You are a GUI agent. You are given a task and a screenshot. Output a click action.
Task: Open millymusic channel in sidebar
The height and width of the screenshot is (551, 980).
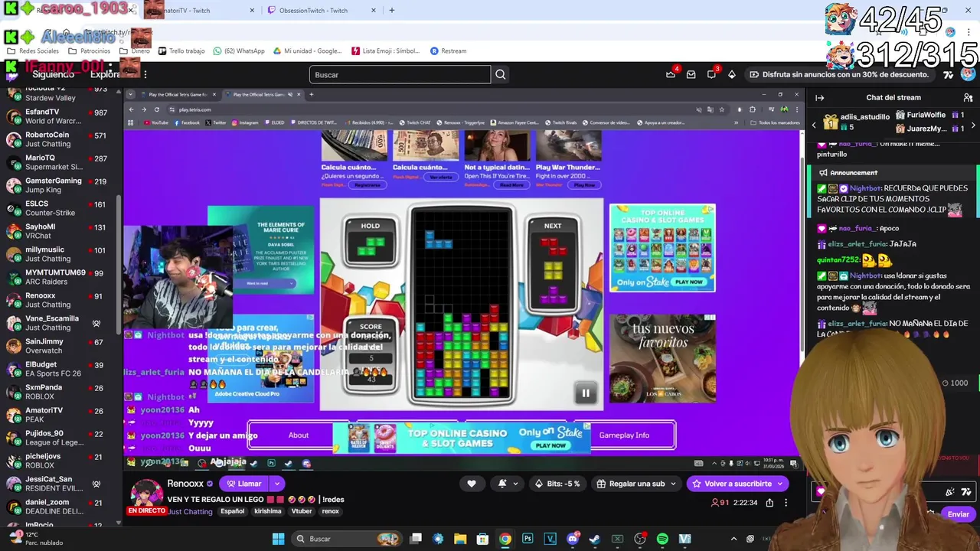[x=58, y=254]
